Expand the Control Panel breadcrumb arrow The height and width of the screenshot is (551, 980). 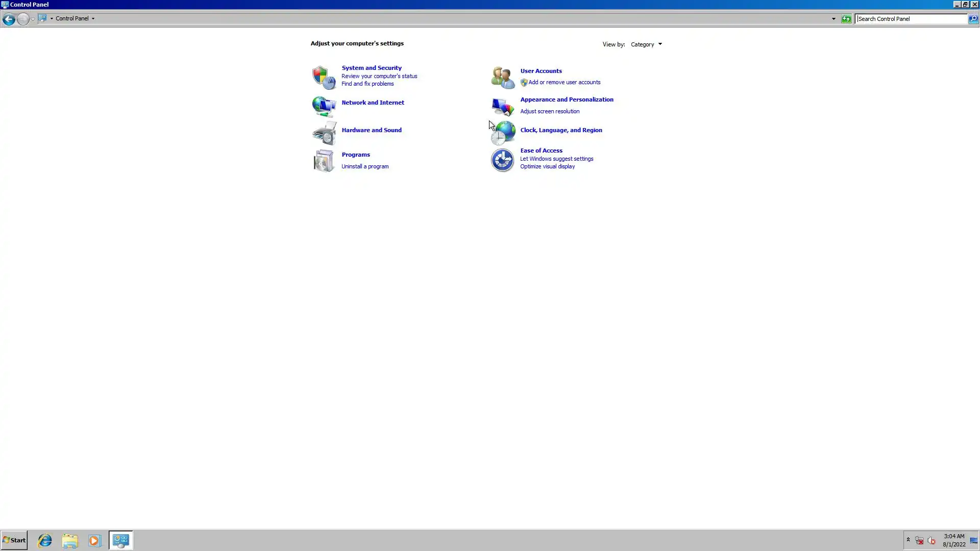93,18
